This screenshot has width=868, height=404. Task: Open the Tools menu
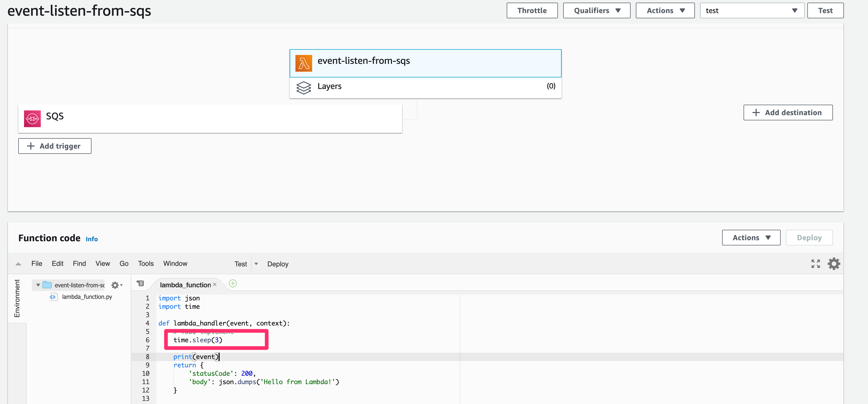click(146, 263)
